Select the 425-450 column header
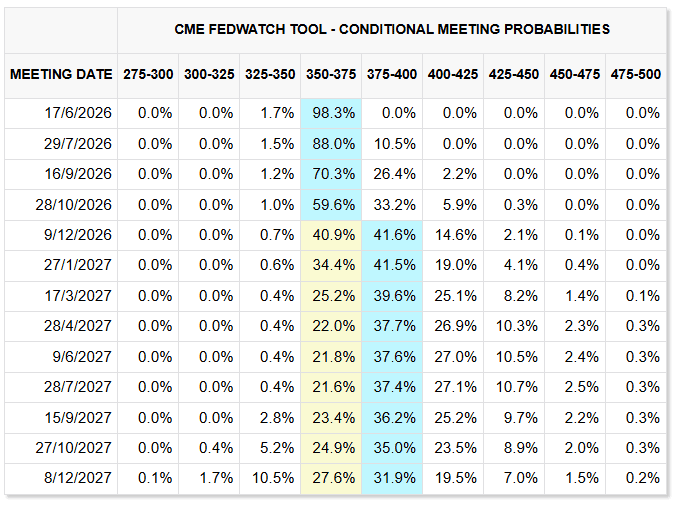The image size is (674, 506). tap(514, 74)
